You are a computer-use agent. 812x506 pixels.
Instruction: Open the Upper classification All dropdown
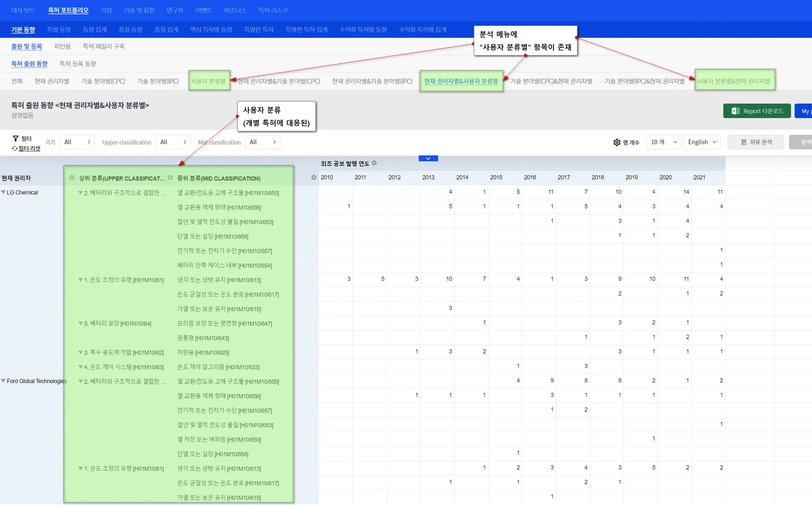[173, 142]
